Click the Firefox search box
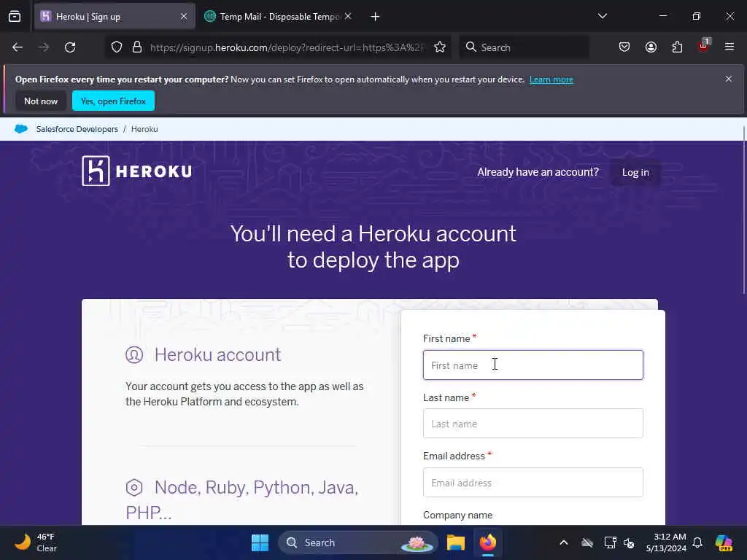Image resolution: width=747 pixels, height=560 pixels. pos(524,47)
